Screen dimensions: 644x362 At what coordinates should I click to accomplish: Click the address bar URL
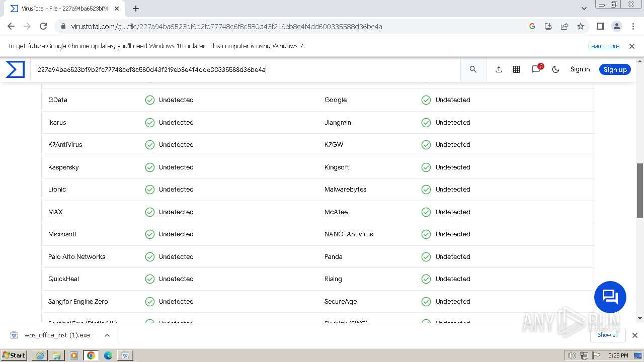pyautogui.click(x=226, y=26)
